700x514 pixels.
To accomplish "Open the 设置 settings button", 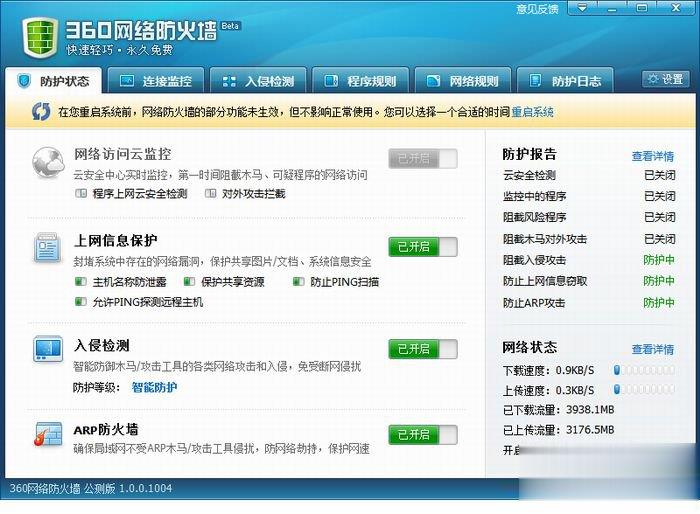I will tap(666, 79).
